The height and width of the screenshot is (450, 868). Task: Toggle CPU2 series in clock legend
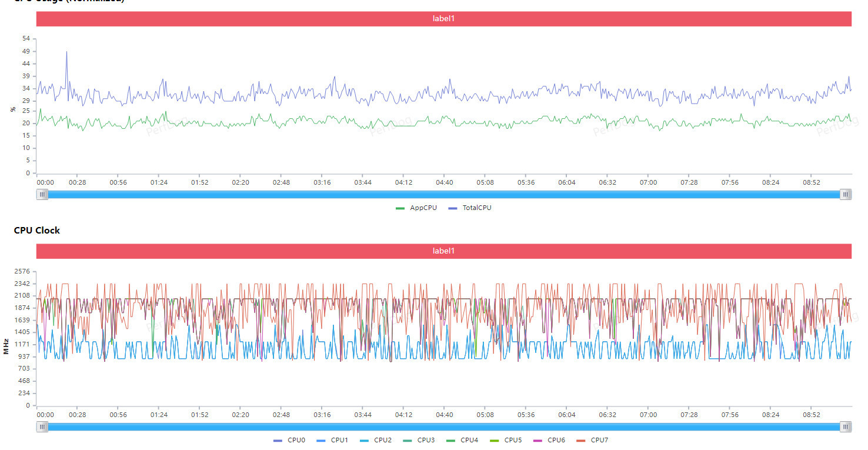(x=376, y=440)
